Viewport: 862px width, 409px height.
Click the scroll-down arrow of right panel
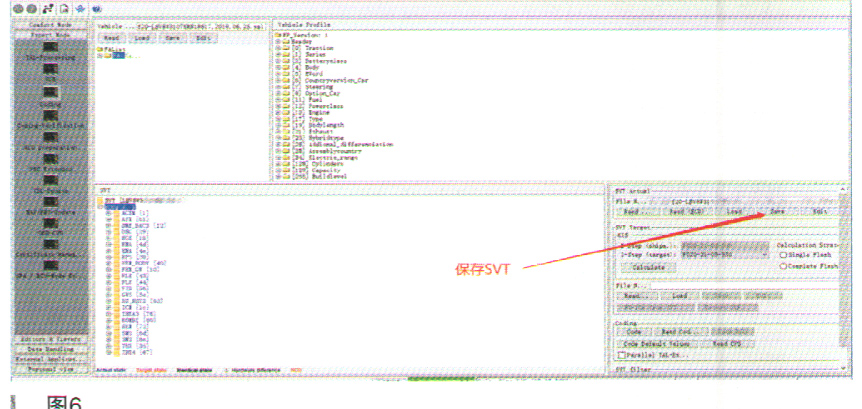[x=843, y=367]
